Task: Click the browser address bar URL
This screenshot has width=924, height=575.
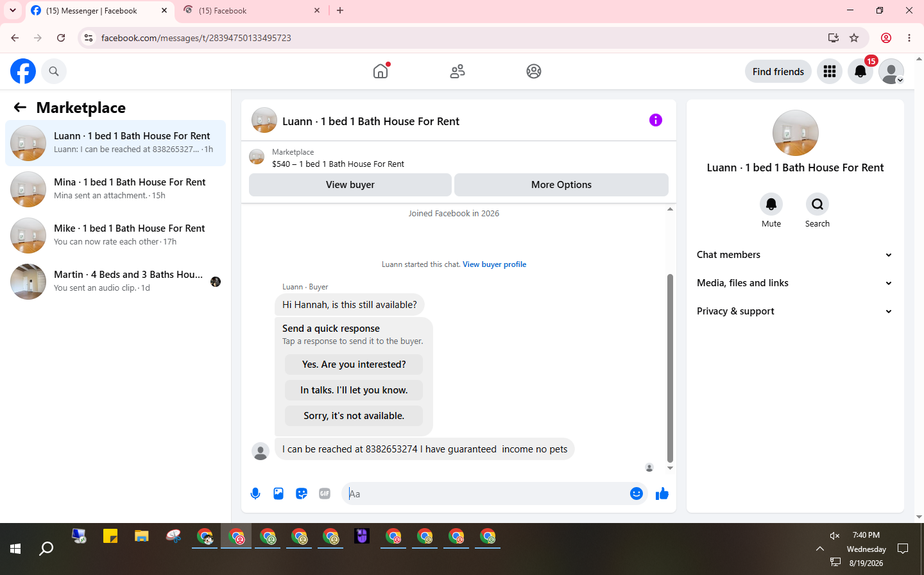Action: (x=196, y=38)
